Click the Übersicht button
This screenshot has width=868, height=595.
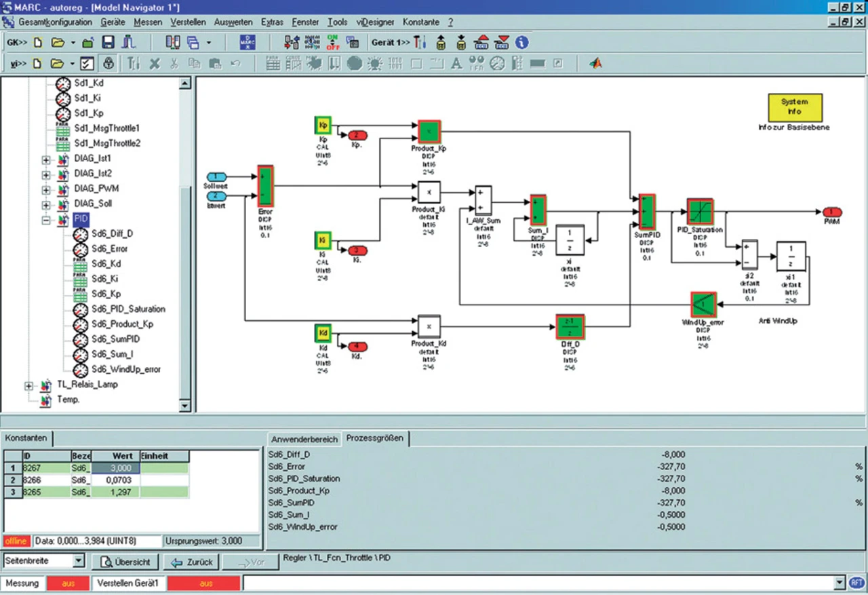(125, 562)
